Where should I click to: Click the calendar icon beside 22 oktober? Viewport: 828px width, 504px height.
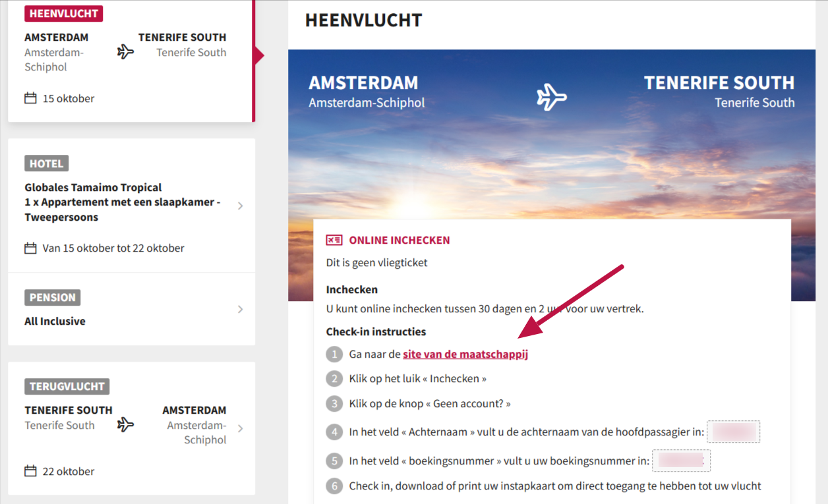[x=30, y=471]
